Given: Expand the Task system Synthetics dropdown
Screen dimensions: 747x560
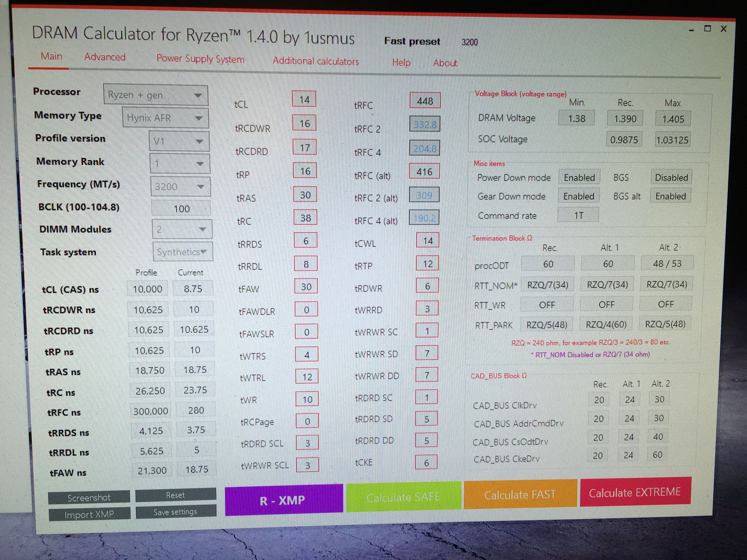Looking at the screenshot, I should [x=183, y=252].
